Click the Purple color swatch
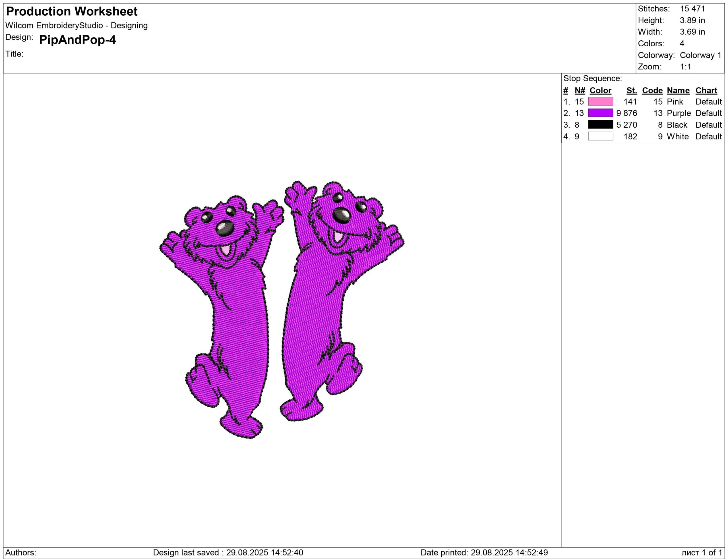The width and height of the screenshot is (728, 560). [600, 113]
